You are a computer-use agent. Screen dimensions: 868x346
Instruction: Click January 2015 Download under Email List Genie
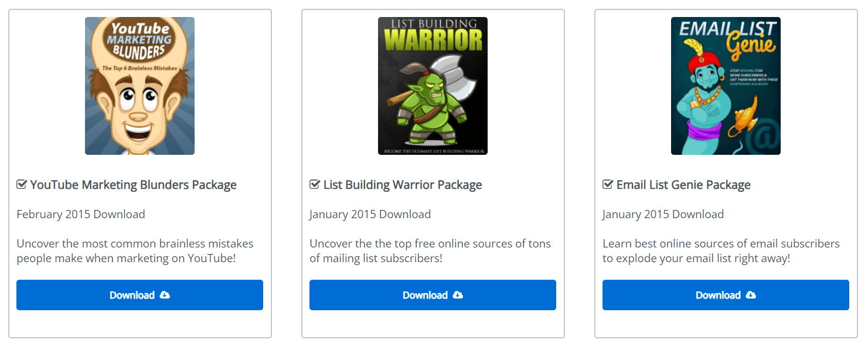coord(663,214)
